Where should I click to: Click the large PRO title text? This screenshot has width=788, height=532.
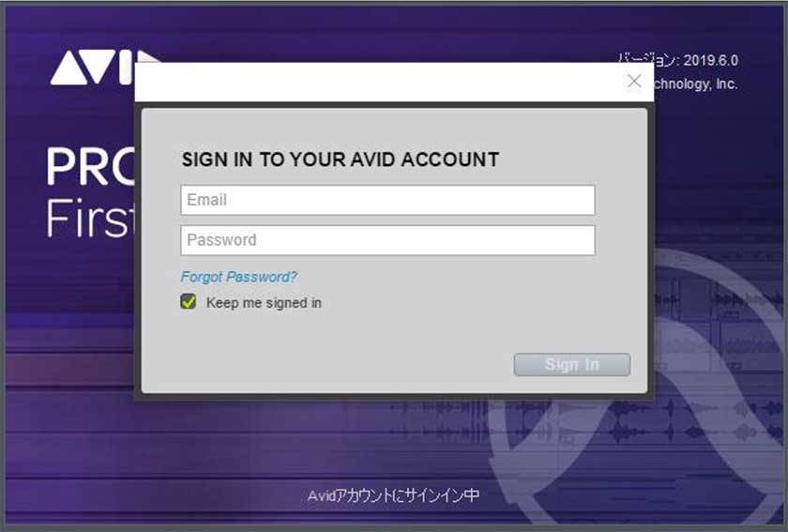pyautogui.click(x=90, y=166)
